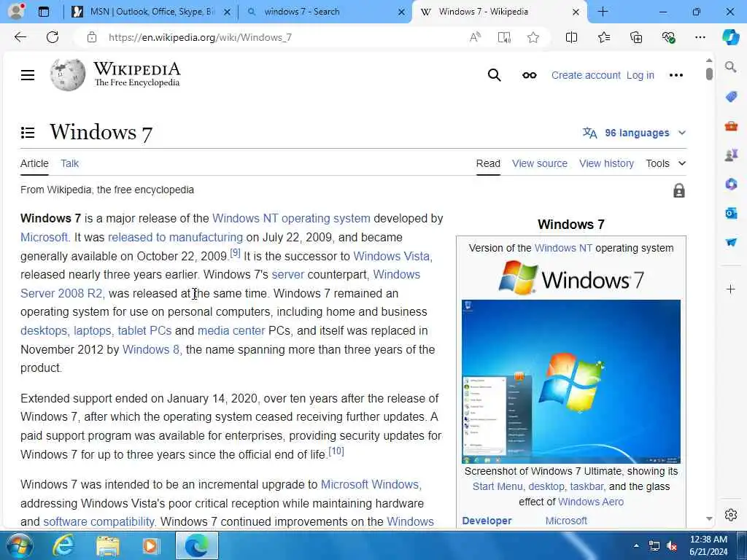Open Browser essentials heart icon
Screen dimensions: 747x560
668,37
